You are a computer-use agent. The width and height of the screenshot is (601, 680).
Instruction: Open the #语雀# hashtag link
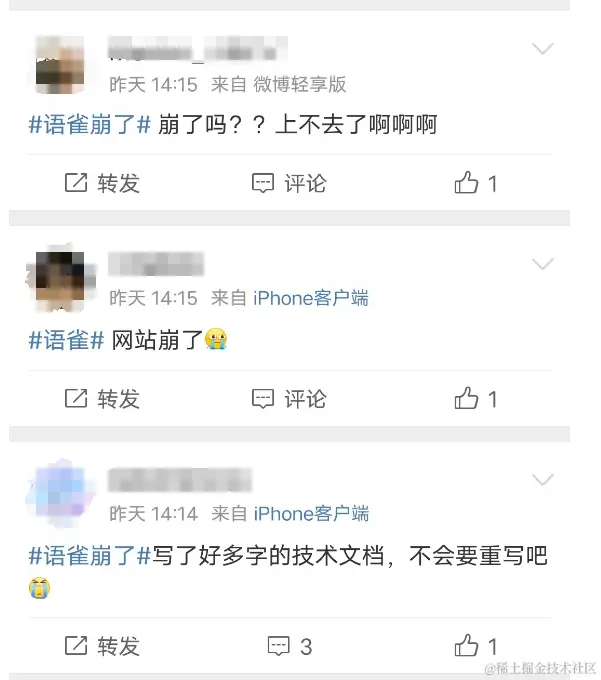point(66,340)
